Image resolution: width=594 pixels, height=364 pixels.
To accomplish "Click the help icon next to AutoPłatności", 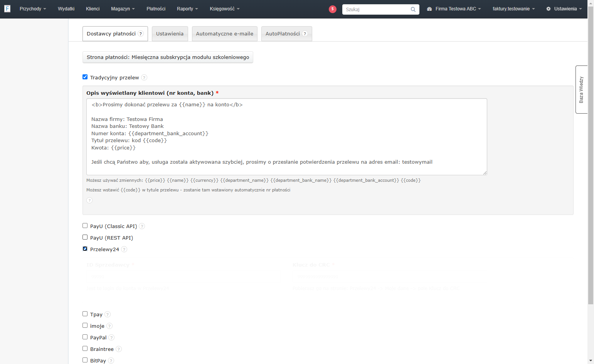I will [x=305, y=34].
